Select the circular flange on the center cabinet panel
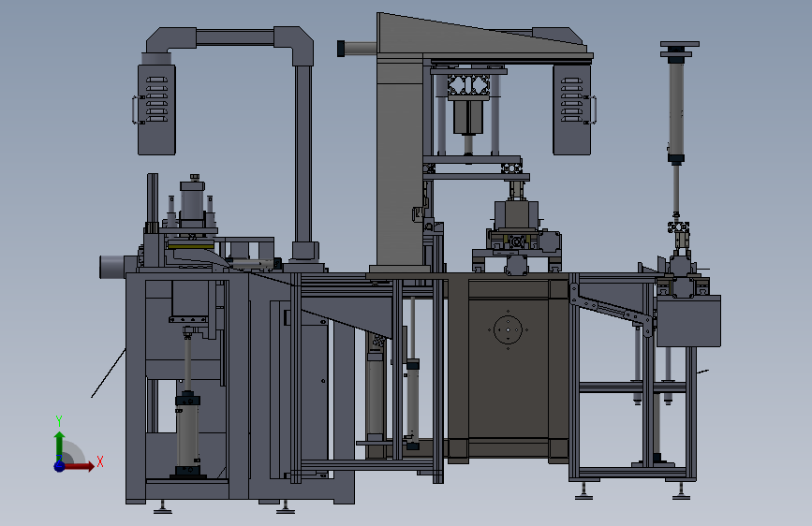 [x=508, y=329]
